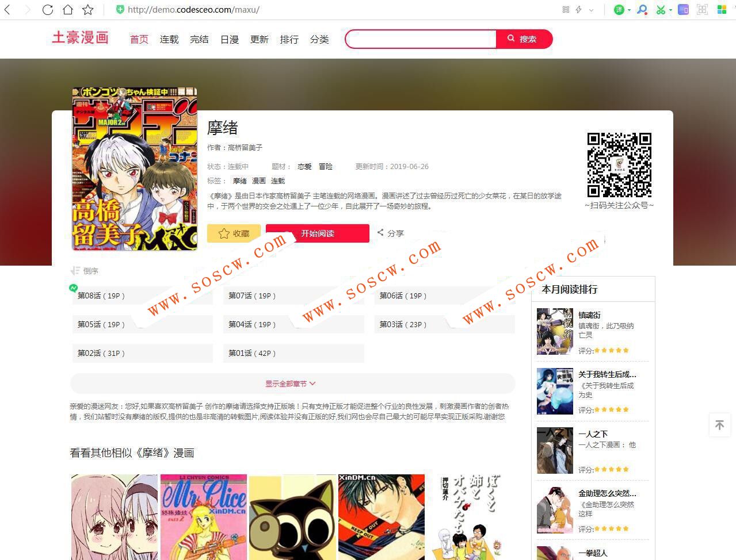Click the gray frame grid extension icon
Viewport: 736px width, 560px height.
coord(702,10)
